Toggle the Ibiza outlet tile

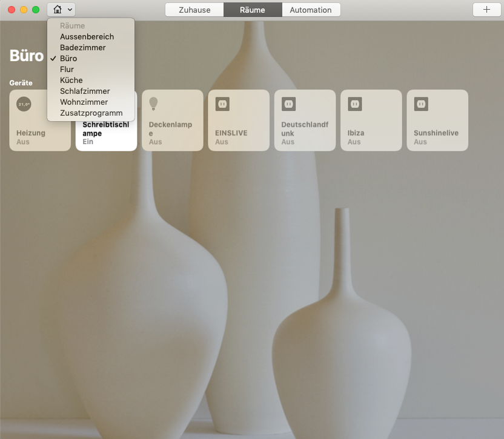[x=371, y=120]
